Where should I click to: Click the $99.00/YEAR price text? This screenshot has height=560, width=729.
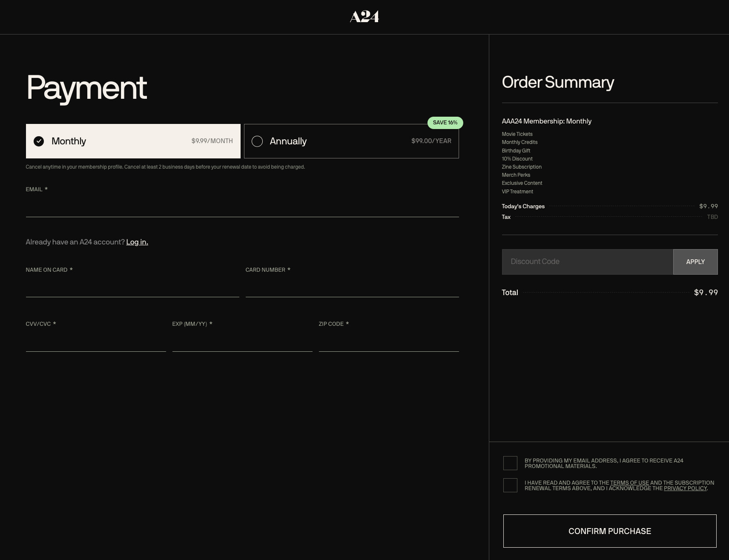click(431, 141)
